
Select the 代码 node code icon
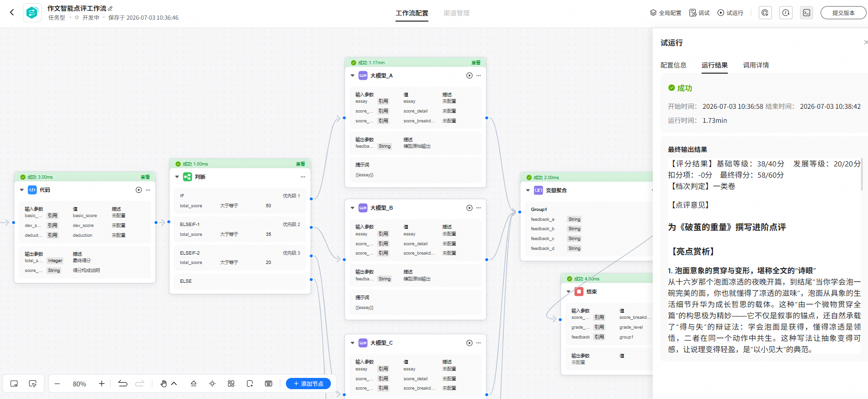[x=32, y=190]
